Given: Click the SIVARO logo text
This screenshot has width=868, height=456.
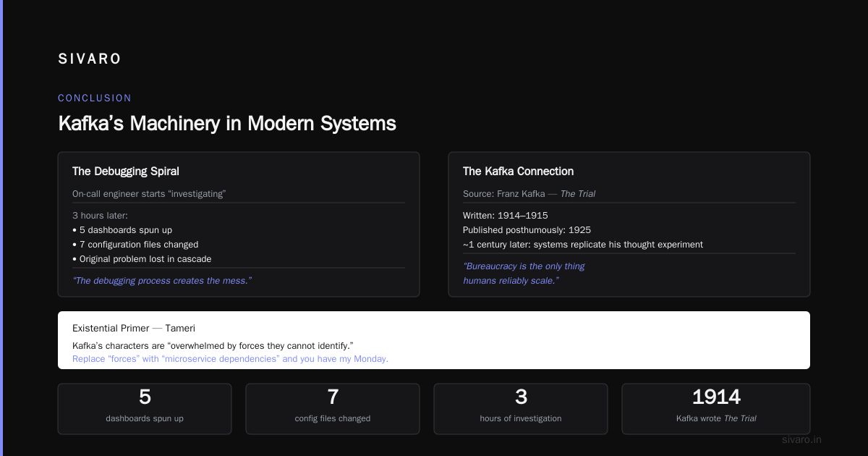Looking at the screenshot, I should click(x=90, y=59).
